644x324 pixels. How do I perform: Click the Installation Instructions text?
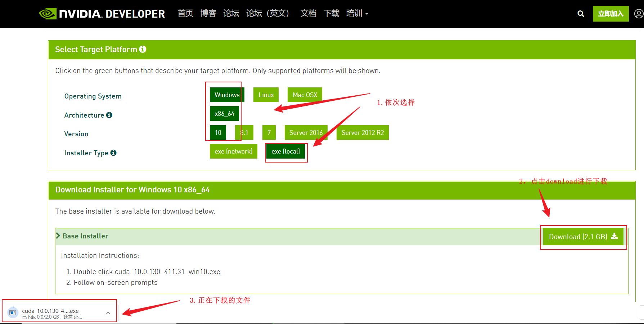coord(100,256)
